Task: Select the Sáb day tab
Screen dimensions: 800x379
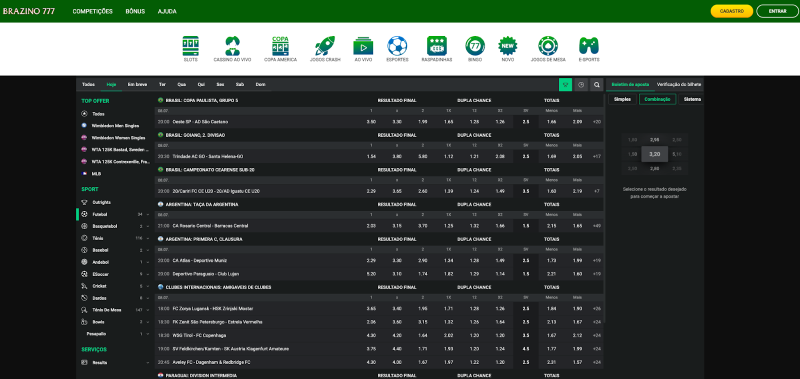Action: point(240,85)
